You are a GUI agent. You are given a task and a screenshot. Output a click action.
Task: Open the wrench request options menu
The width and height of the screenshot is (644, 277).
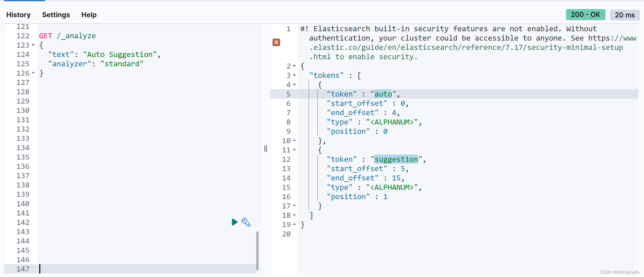246,222
